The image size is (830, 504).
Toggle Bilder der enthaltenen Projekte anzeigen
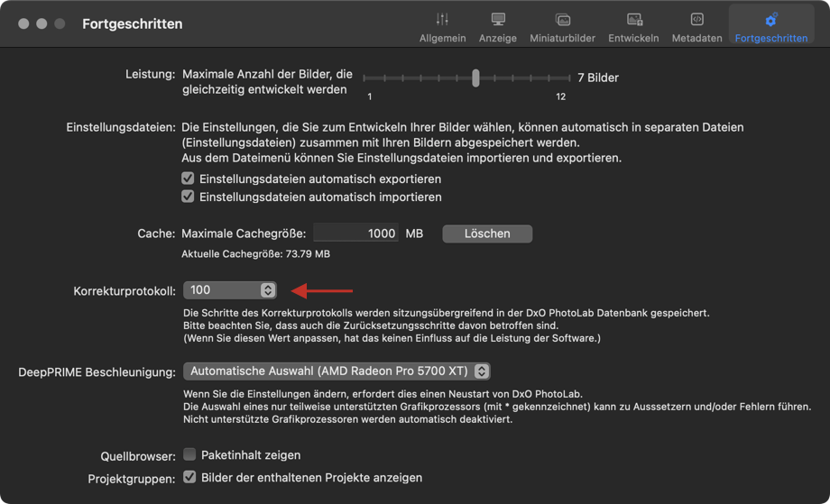(189, 477)
